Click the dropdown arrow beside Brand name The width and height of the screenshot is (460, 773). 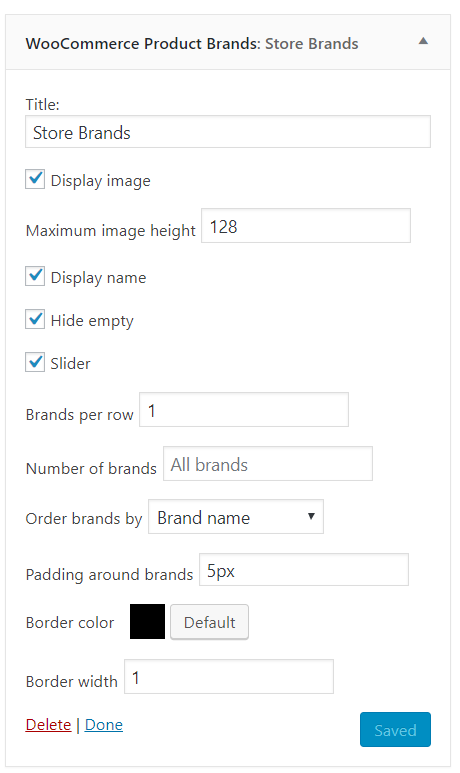point(311,516)
